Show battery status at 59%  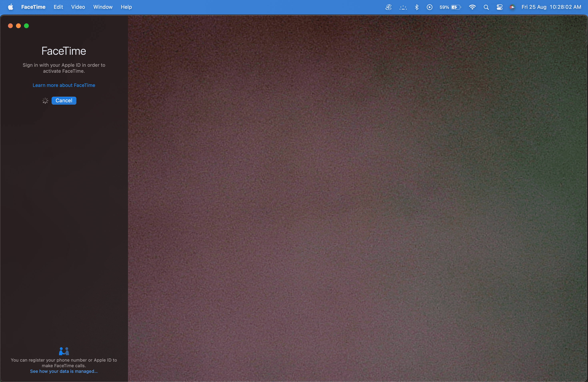[x=450, y=7]
